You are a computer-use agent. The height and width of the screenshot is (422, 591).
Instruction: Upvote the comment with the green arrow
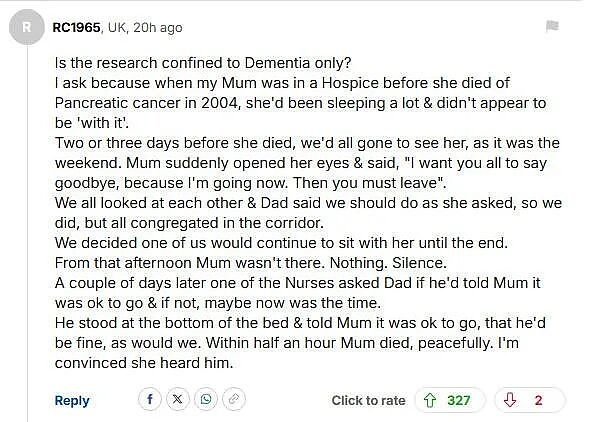430,400
